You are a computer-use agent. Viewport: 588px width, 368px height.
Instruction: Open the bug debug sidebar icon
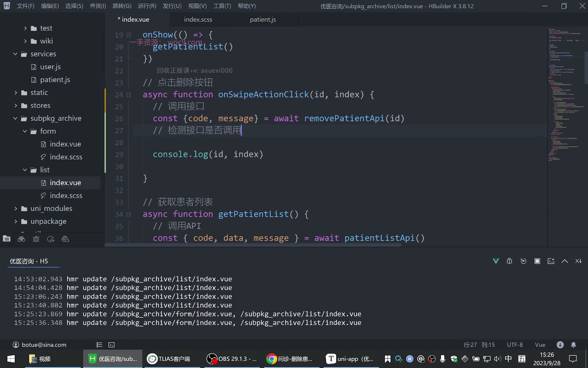pyautogui.click(x=36, y=239)
